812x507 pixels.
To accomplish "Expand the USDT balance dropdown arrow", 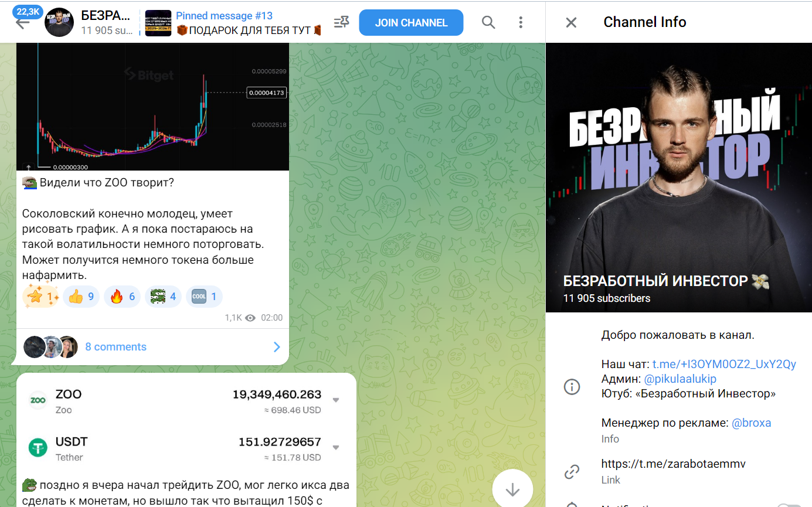I will [x=335, y=447].
